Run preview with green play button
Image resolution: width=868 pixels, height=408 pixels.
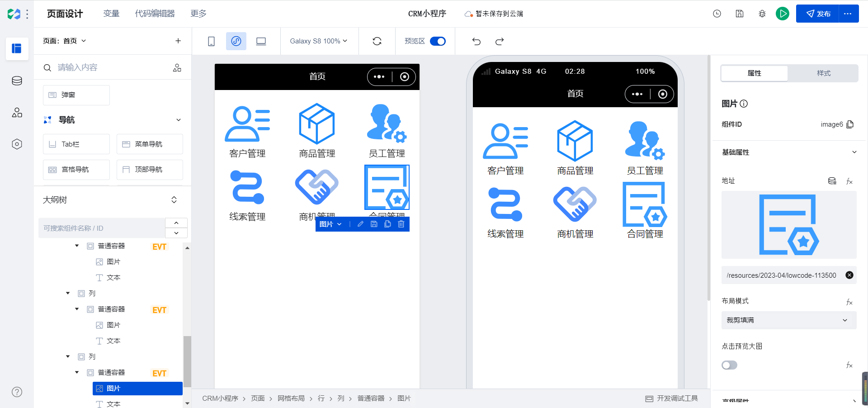tap(783, 14)
